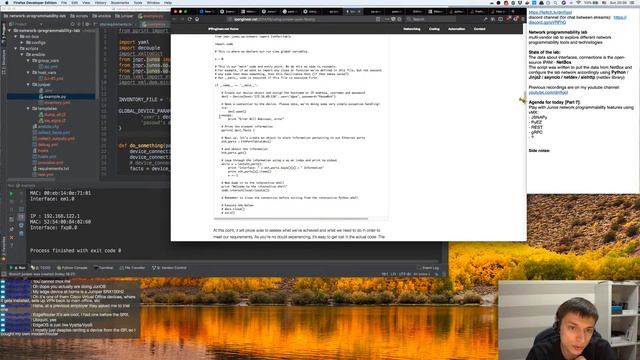Open the Python Console tool window
The image size is (640, 360).
coord(72,268)
